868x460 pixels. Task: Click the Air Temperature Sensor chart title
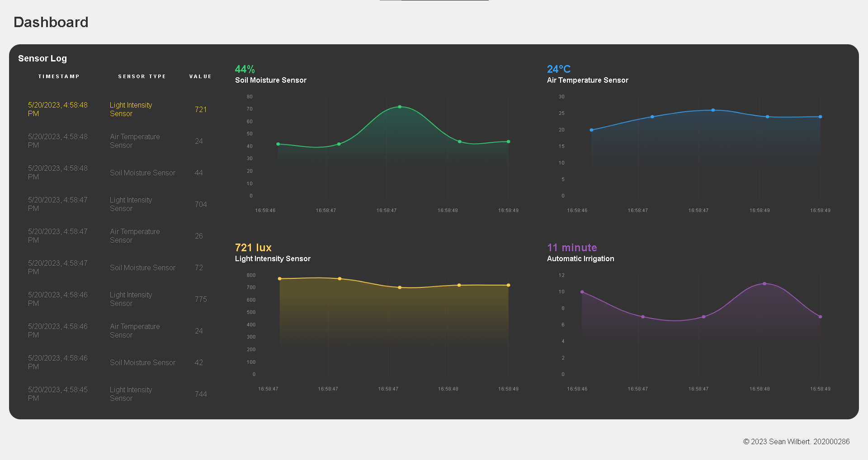[587, 80]
